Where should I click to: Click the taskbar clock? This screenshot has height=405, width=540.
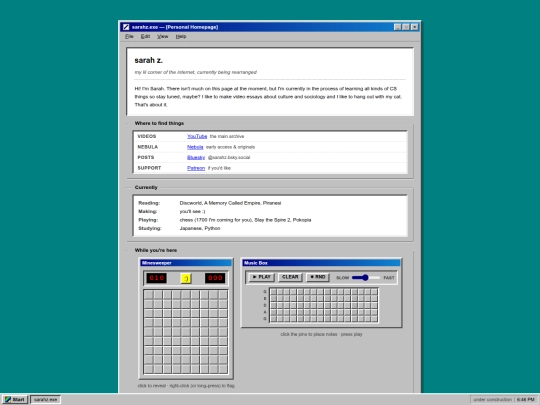tap(526, 399)
